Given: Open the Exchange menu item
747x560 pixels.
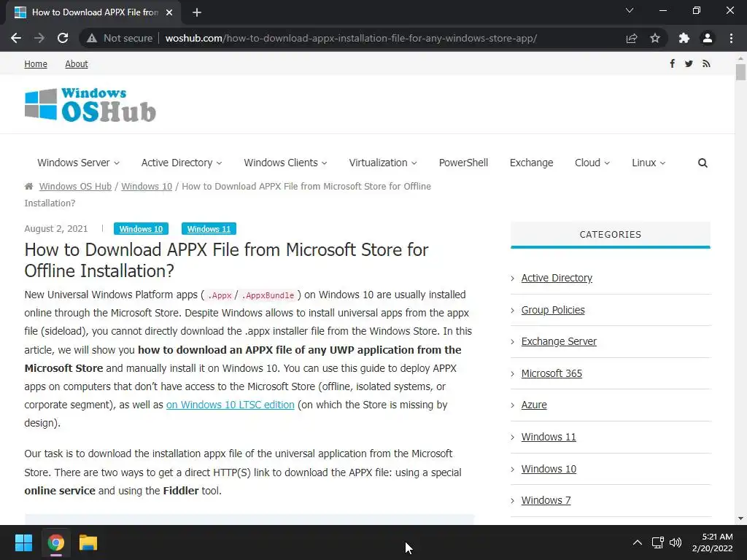Looking at the screenshot, I should pos(531,163).
